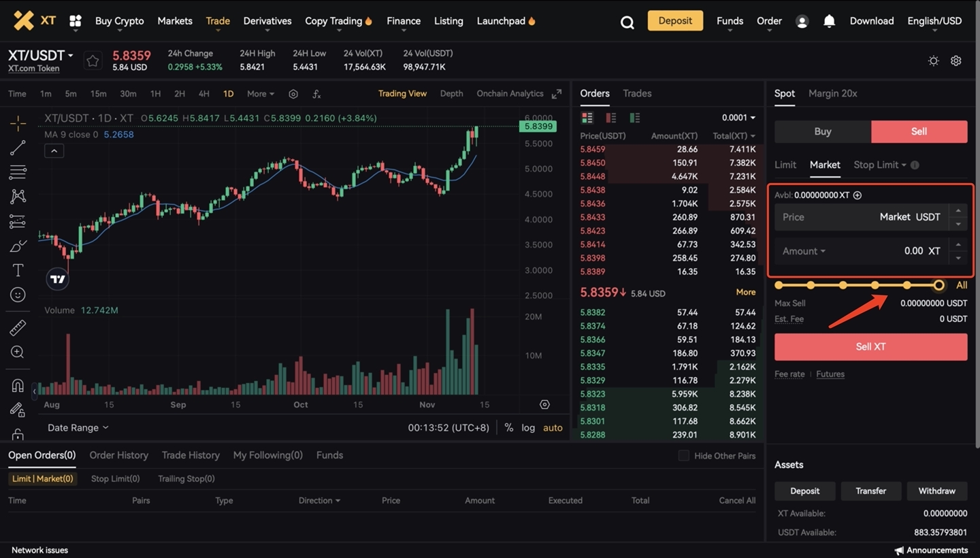Click the yellow Deposit button in header
Viewport: 980px width, 558px height.
675,20
